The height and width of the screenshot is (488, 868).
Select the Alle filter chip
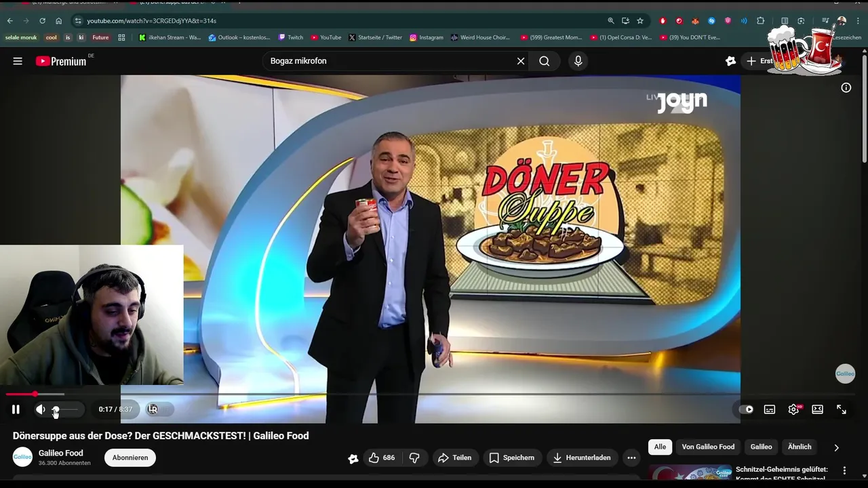coord(660,447)
